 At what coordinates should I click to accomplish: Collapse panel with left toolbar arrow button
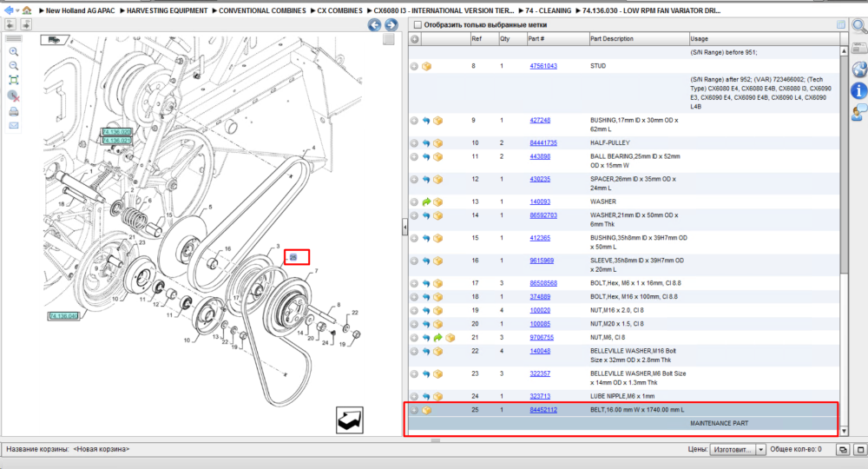pos(10,24)
